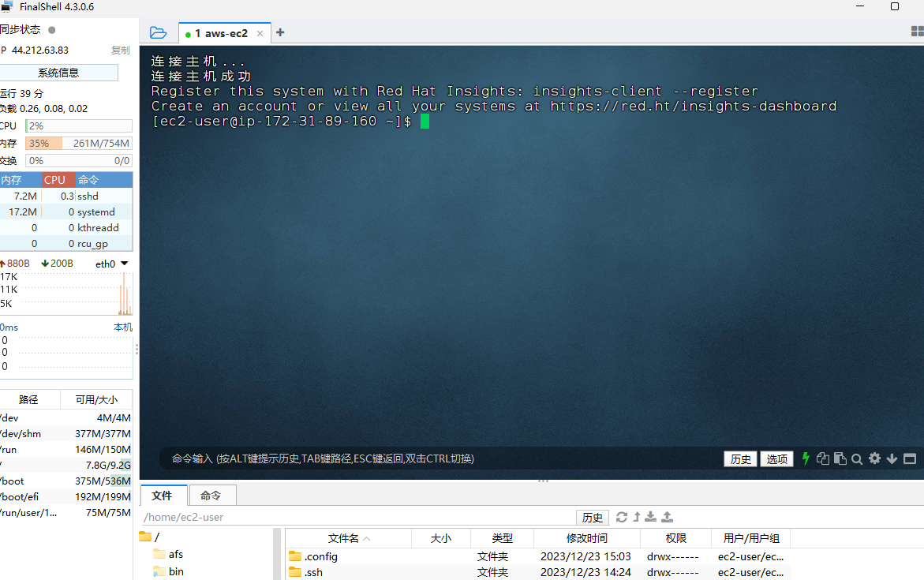Focus the 命令输入 command input field

pos(442,458)
